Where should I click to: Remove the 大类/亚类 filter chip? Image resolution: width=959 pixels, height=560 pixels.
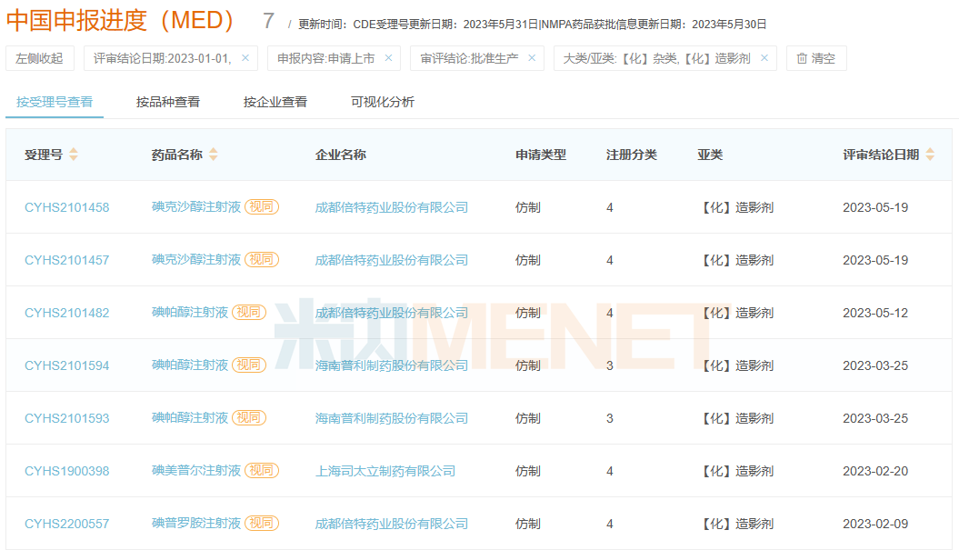coord(764,58)
